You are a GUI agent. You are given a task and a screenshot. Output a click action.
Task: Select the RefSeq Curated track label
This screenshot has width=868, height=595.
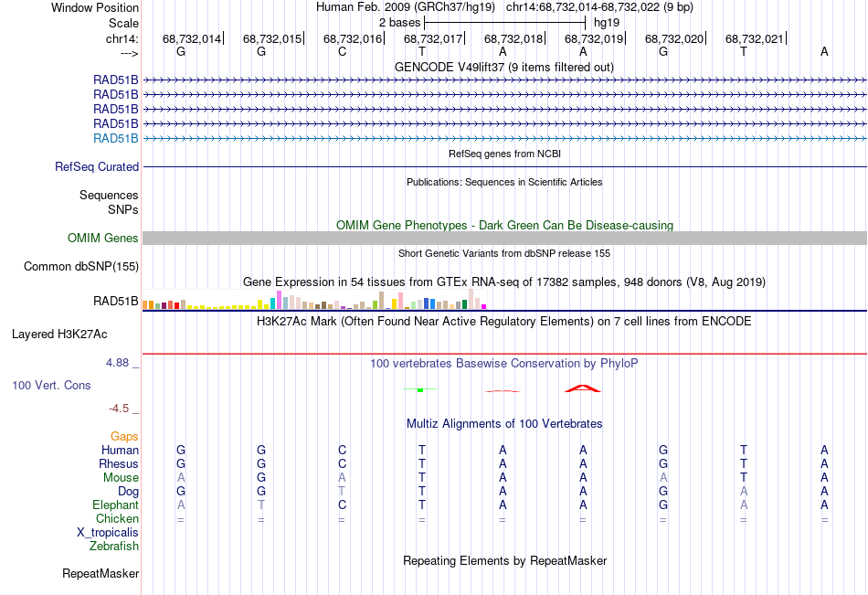coord(97,166)
